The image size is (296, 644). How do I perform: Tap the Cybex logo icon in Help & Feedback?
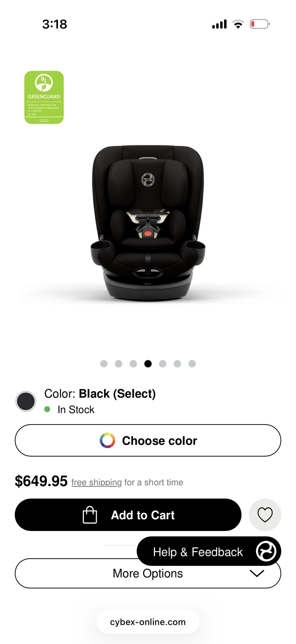pyautogui.click(x=266, y=551)
